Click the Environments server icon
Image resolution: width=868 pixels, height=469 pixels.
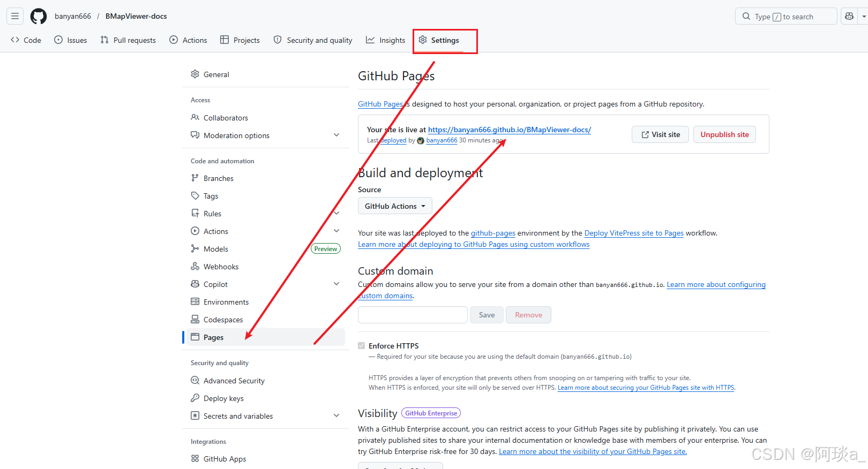tap(195, 301)
